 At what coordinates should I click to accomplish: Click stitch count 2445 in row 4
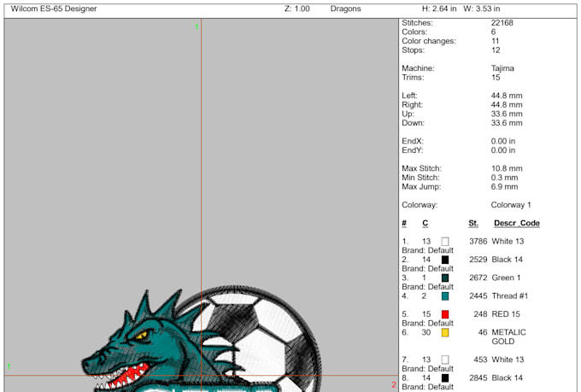click(478, 296)
